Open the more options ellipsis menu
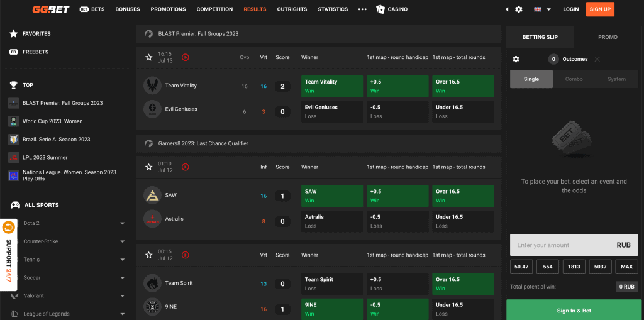Screen dimensions: 644x320 point(362,9)
